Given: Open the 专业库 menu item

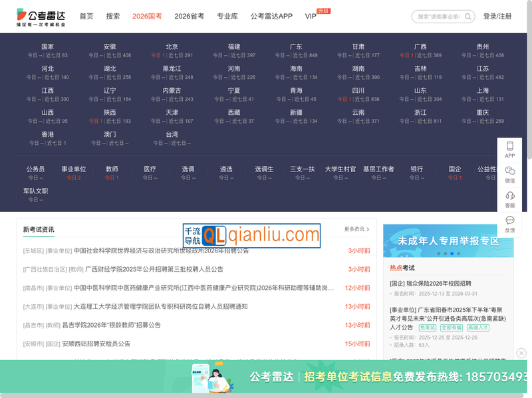Looking at the screenshot, I should [226, 17].
